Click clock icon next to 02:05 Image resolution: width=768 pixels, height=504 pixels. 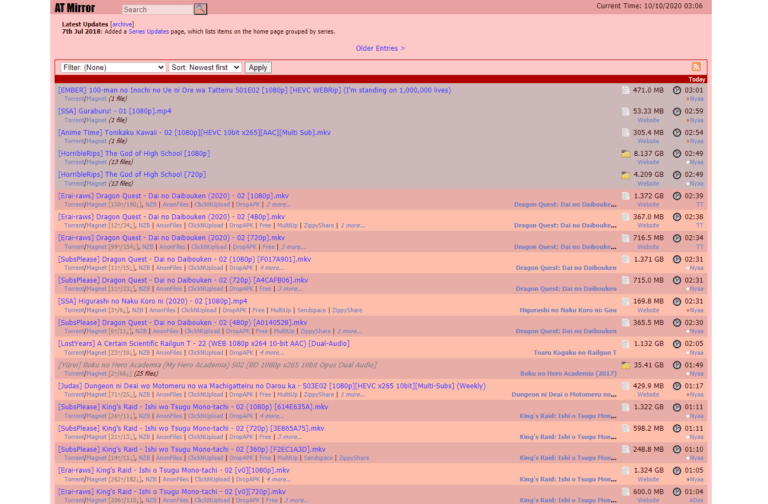click(677, 344)
